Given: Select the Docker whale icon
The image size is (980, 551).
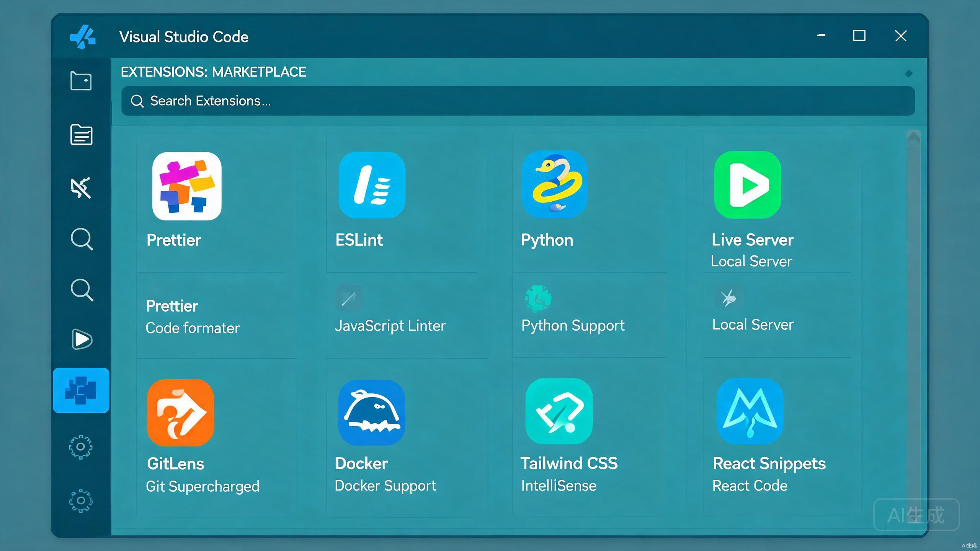Looking at the screenshot, I should coord(372,412).
